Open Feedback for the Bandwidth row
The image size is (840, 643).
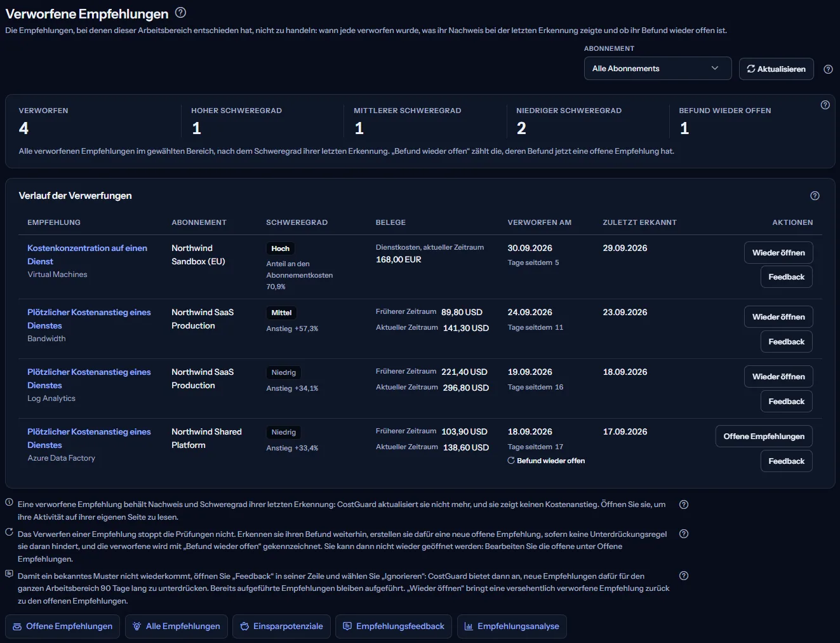pyautogui.click(x=786, y=342)
